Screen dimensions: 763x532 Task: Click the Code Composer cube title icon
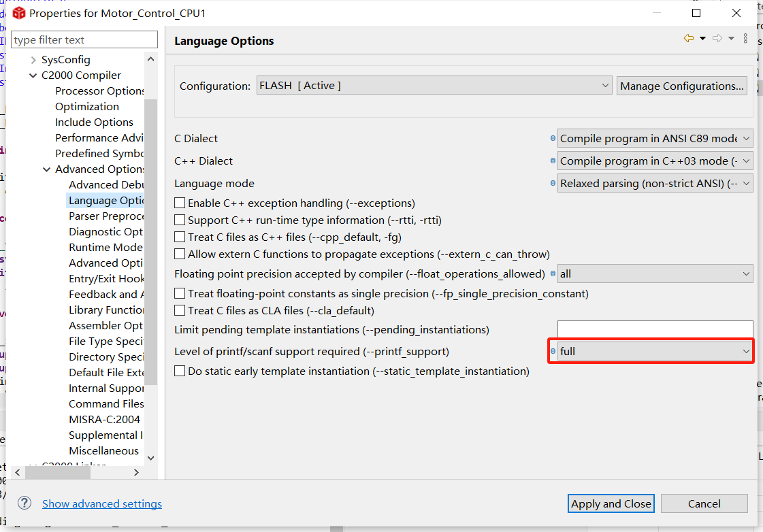point(19,13)
